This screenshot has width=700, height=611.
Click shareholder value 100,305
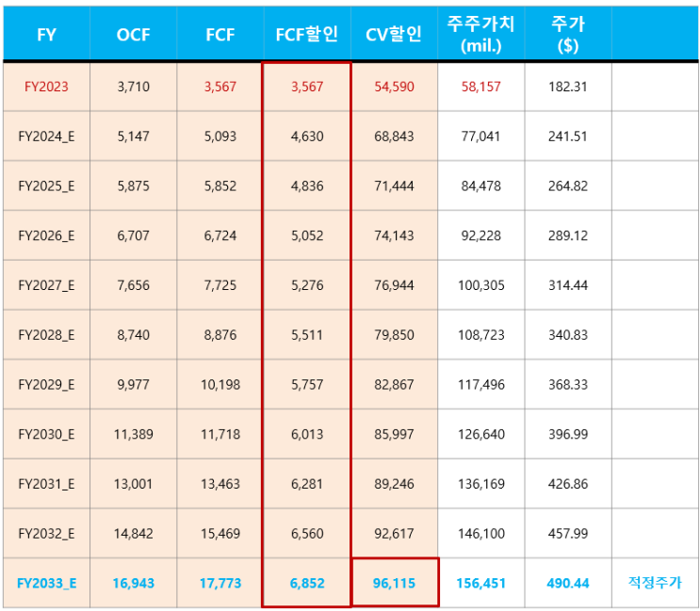click(480, 285)
